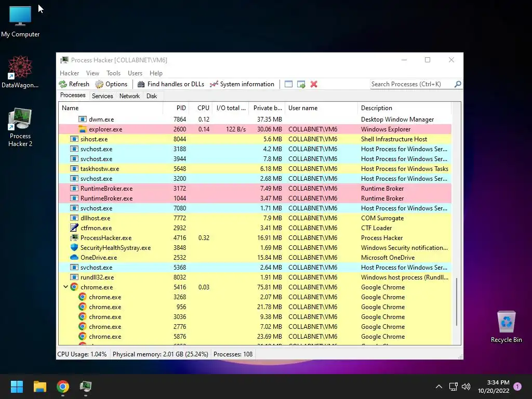The width and height of the screenshot is (532, 399).
Task: Show hidden tray icons chevron
Action: coord(438,387)
